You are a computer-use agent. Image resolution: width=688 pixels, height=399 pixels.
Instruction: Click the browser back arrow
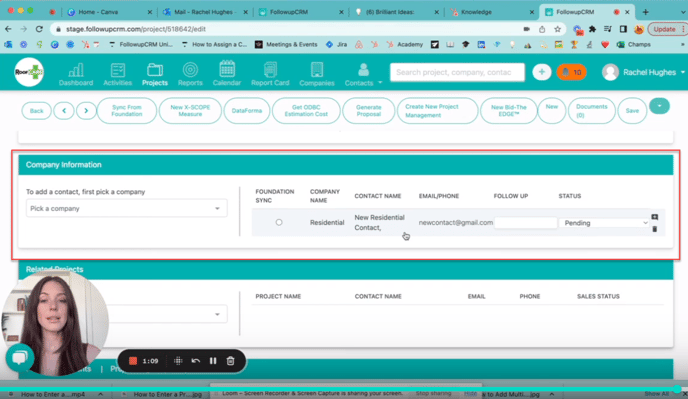click(8, 29)
